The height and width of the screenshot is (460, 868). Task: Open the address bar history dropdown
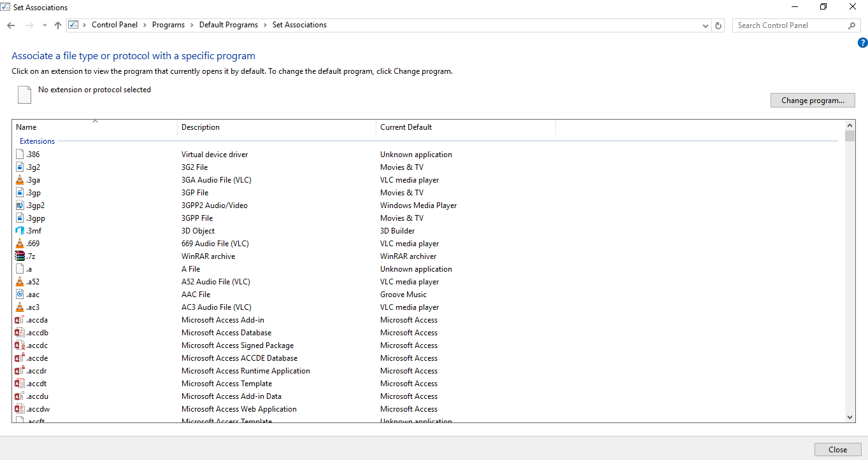704,25
